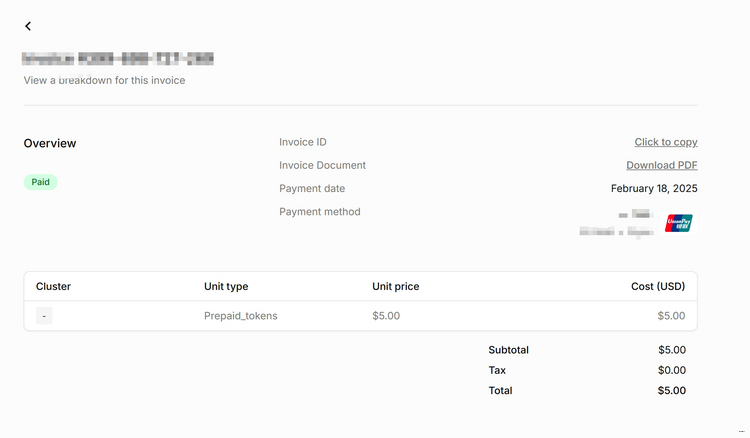Click the back arrow icon
The image size is (750, 438).
coord(28,26)
